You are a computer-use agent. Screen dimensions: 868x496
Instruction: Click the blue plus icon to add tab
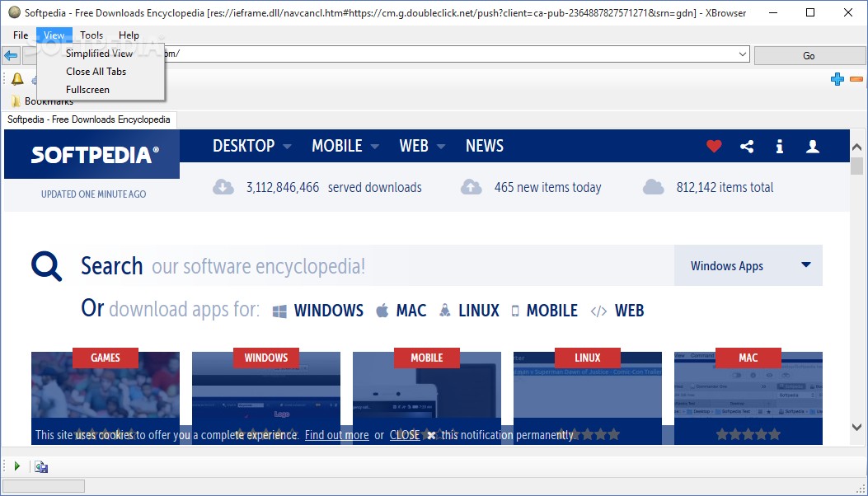tap(838, 79)
